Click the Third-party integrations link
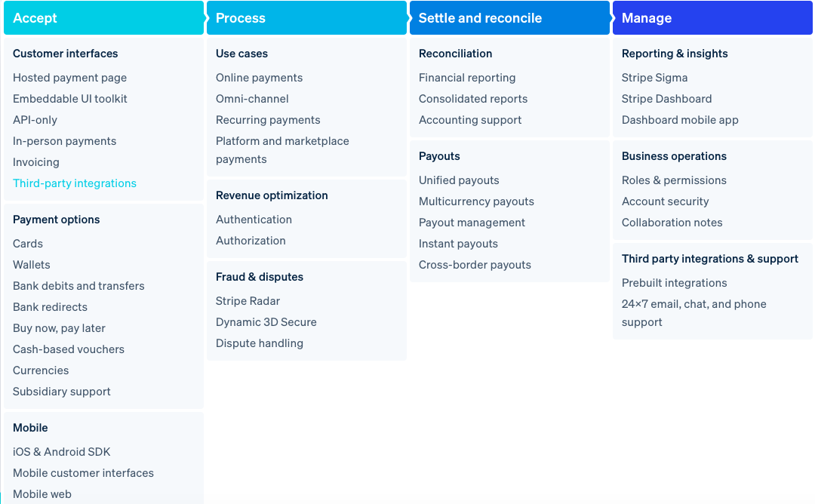This screenshot has height=504, width=815. tap(75, 183)
